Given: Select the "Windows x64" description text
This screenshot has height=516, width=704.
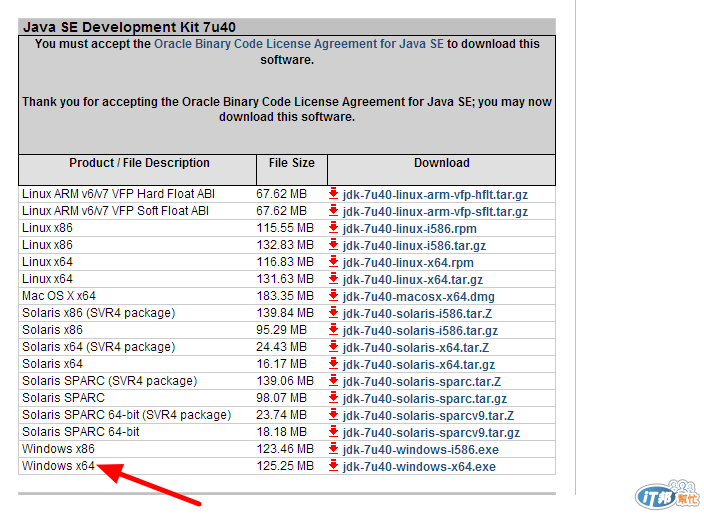Looking at the screenshot, I should coord(58,466).
